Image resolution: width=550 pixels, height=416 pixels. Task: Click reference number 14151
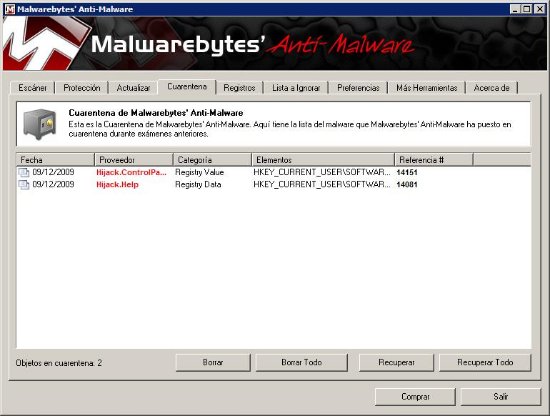coord(407,172)
